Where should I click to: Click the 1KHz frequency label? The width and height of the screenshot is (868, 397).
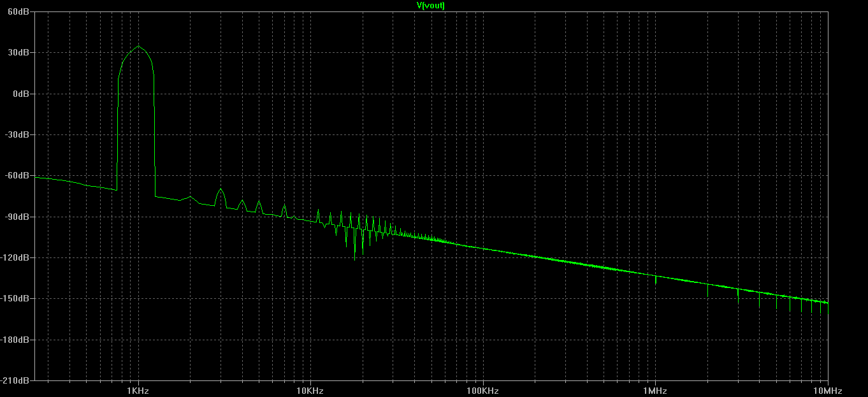click(138, 390)
